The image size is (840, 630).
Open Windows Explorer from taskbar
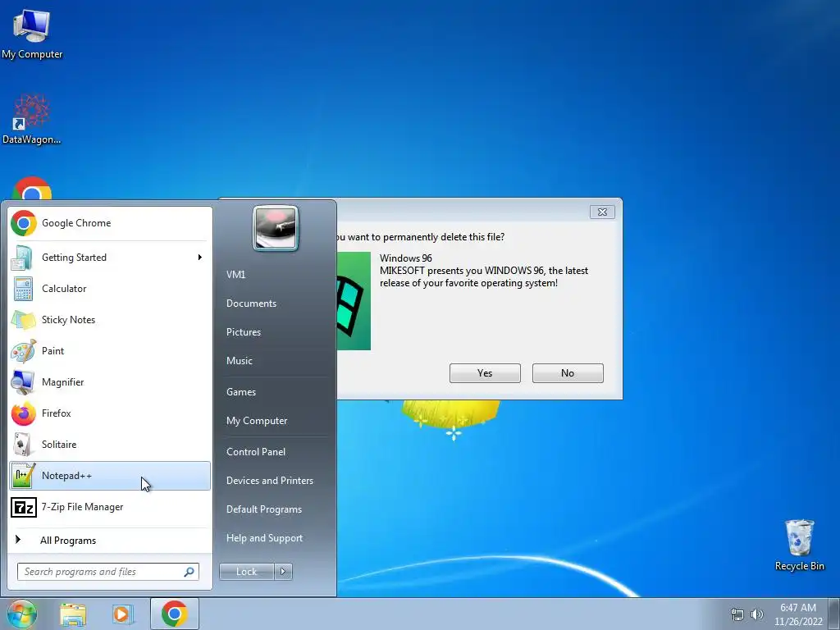click(x=73, y=614)
